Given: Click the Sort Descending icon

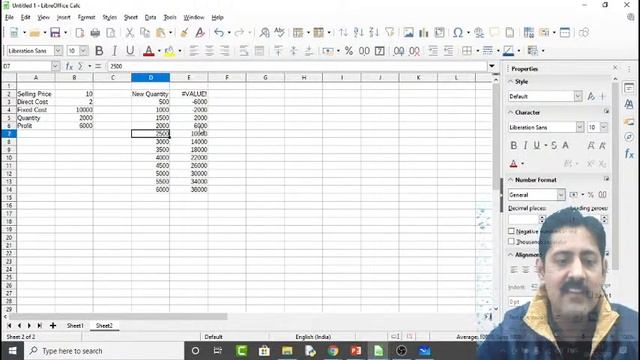Looking at the screenshot, I should [x=374, y=33].
